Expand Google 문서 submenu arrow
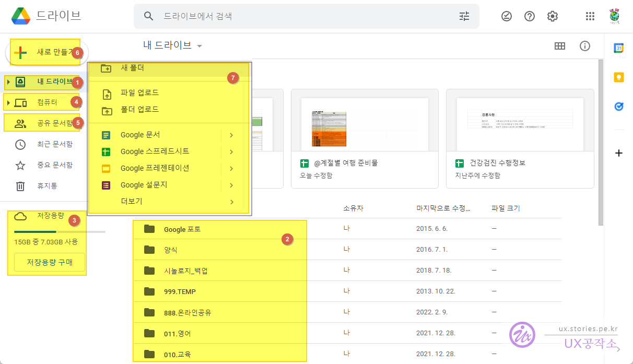Image resolution: width=633 pixels, height=364 pixels. pyautogui.click(x=231, y=135)
